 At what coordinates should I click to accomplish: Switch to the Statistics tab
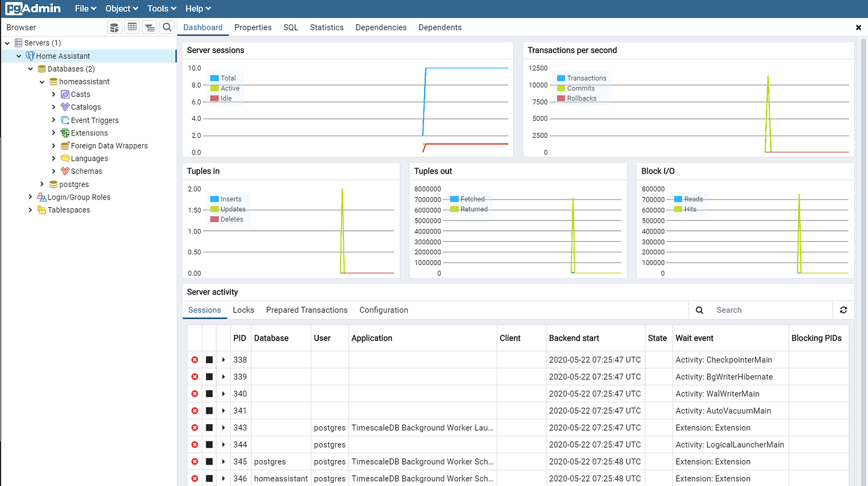(326, 27)
